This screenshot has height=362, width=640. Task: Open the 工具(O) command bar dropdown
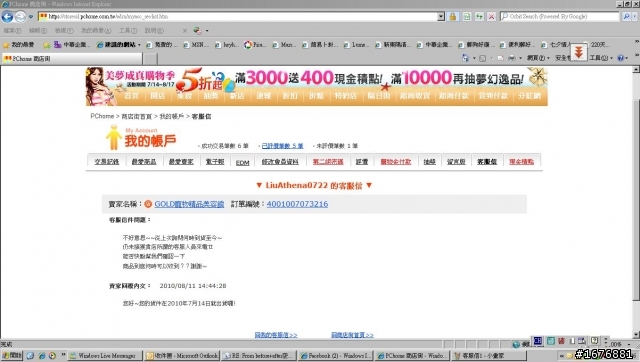point(601,58)
